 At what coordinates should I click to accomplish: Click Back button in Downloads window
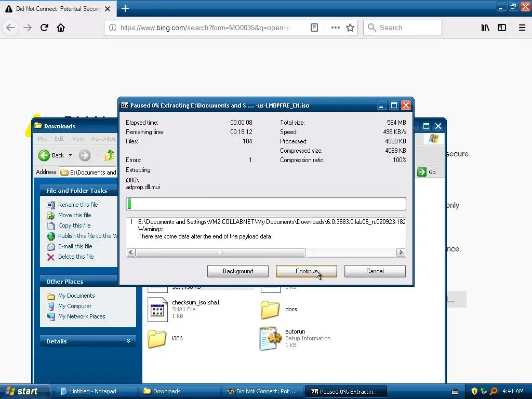pyautogui.click(x=51, y=155)
